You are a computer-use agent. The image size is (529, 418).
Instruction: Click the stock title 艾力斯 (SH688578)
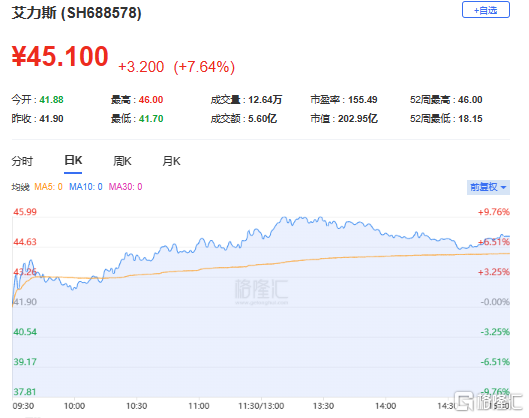click(x=77, y=13)
